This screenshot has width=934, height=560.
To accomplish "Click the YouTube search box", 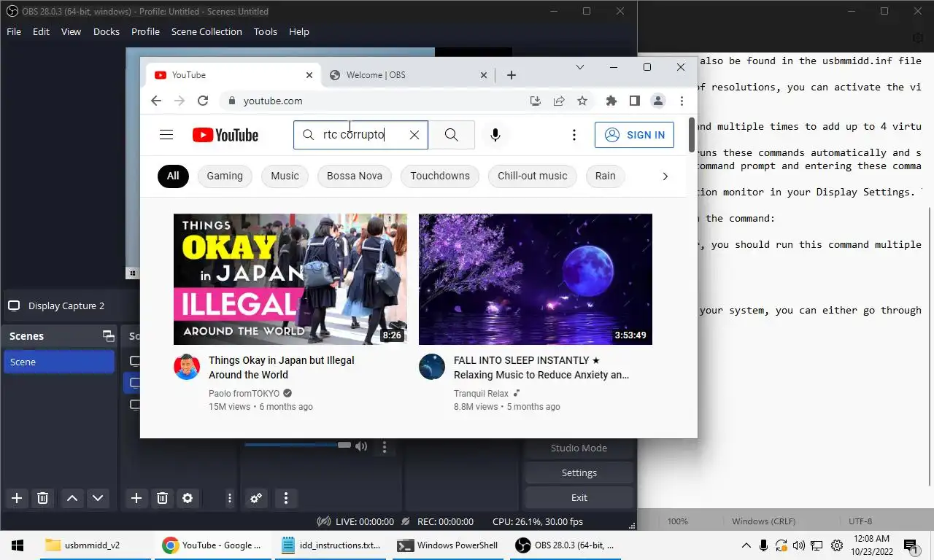I will tap(360, 135).
